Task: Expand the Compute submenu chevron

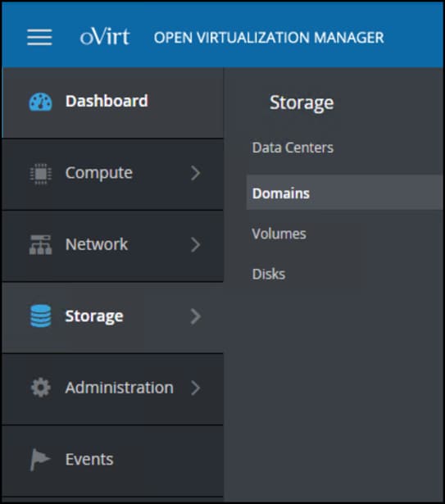Action: tap(196, 173)
